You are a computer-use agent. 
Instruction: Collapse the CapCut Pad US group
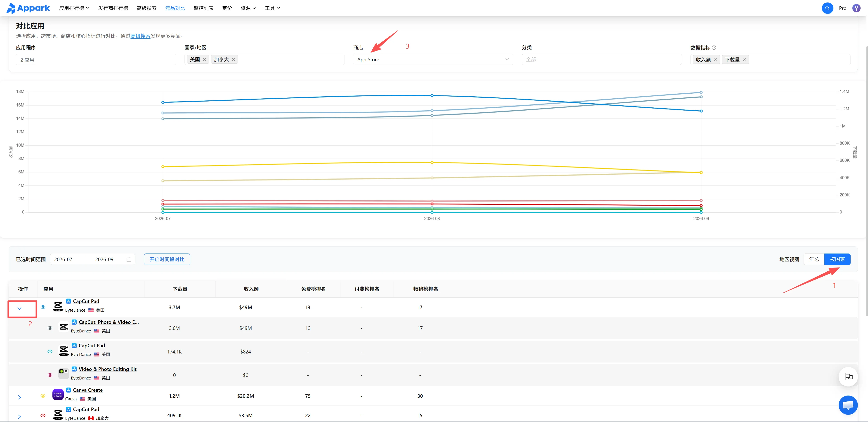tap(19, 308)
